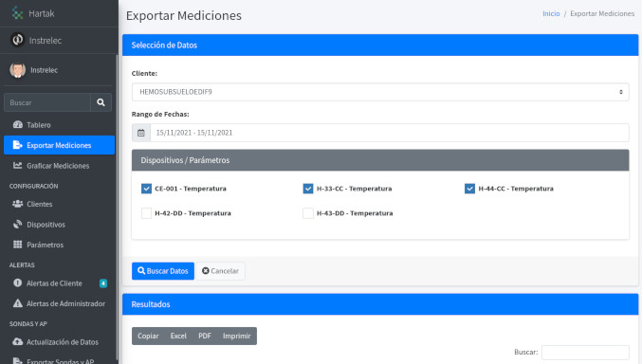Click the Instrelec user avatar
The image size is (642, 364).
click(18, 70)
